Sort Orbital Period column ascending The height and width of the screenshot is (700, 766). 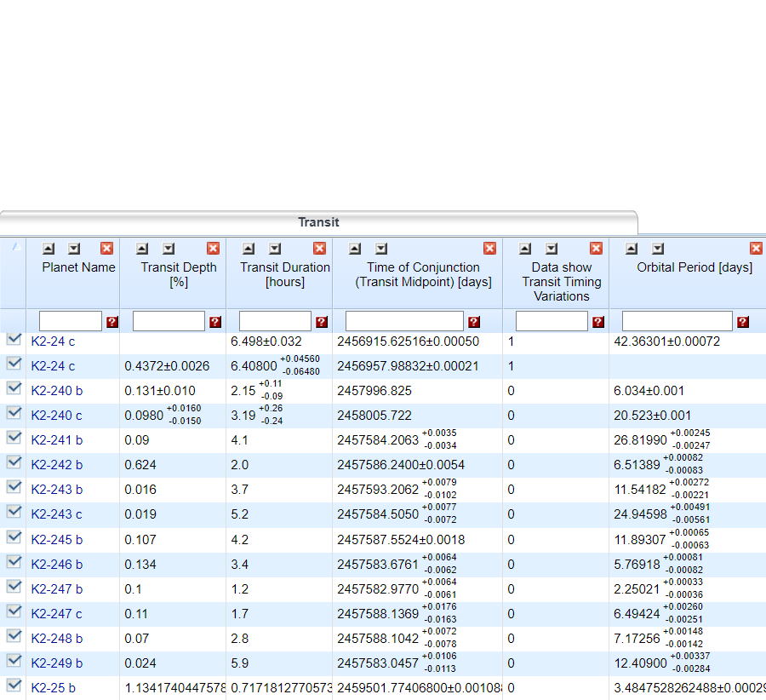point(632,249)
